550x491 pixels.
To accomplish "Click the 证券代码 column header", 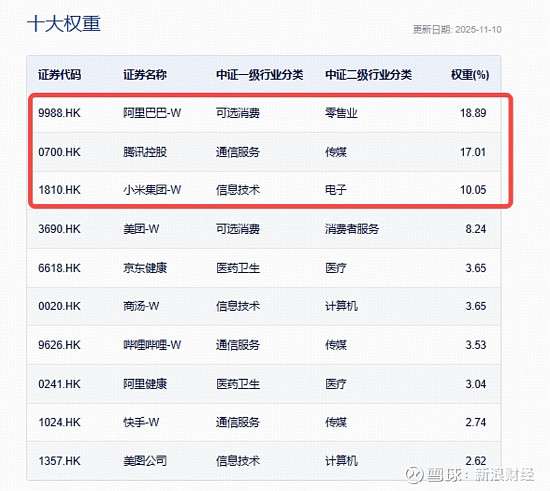I will (60, 75).
